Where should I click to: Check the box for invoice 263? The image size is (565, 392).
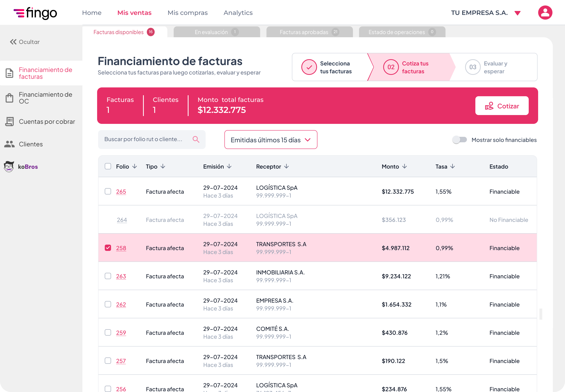[108, 276]
